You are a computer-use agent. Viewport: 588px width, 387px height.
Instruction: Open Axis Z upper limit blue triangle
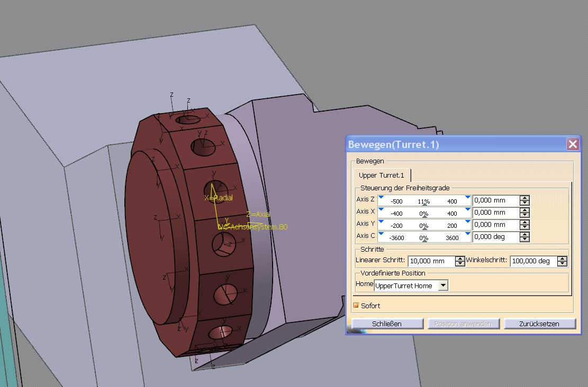coord(468,197)
